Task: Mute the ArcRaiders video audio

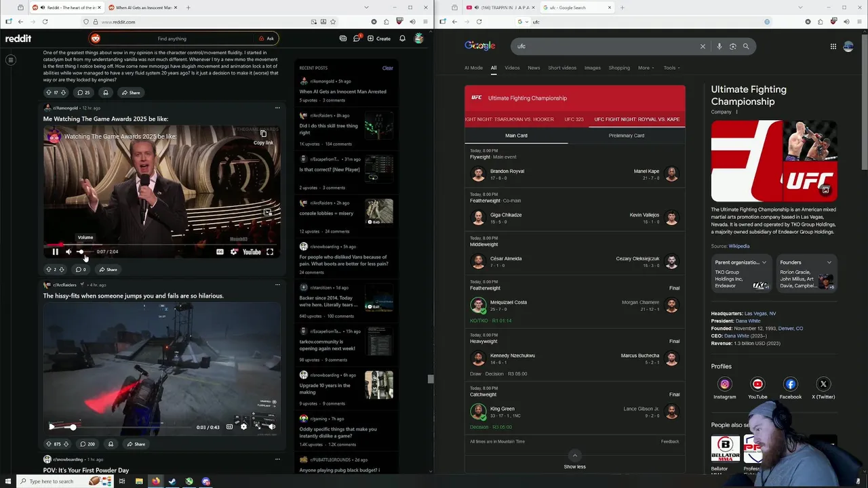Action: coord(271,427)
